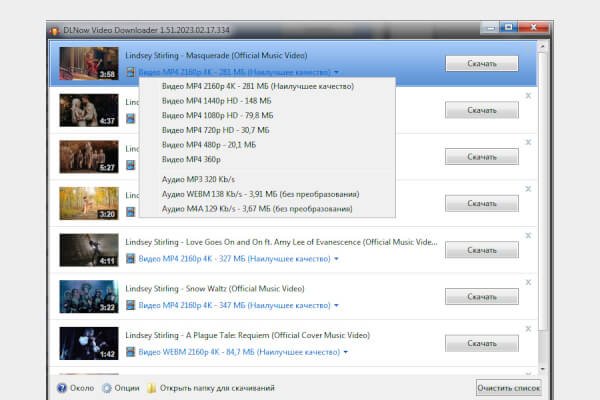Click Открыть папку для скачиваний link

click(217, 388)
